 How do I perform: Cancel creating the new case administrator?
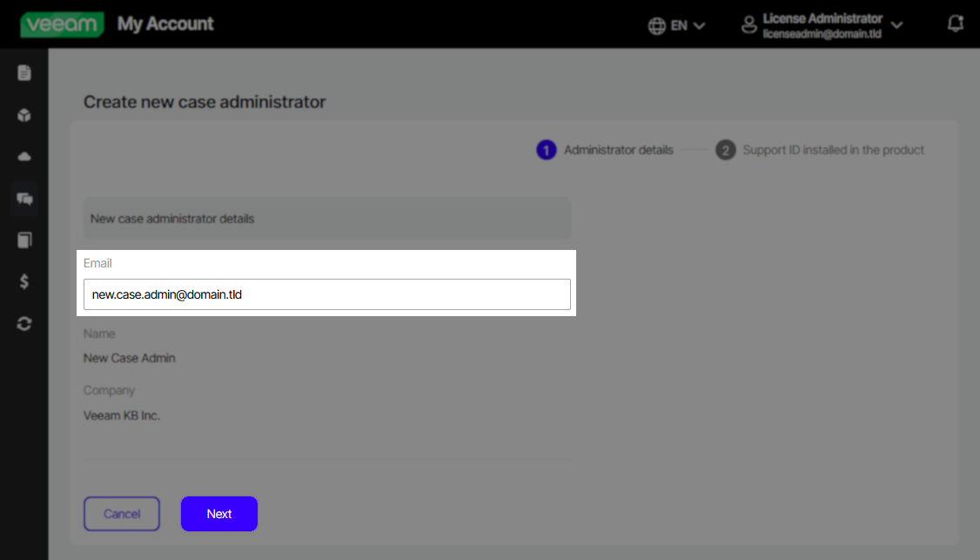[x=121, y=514]
